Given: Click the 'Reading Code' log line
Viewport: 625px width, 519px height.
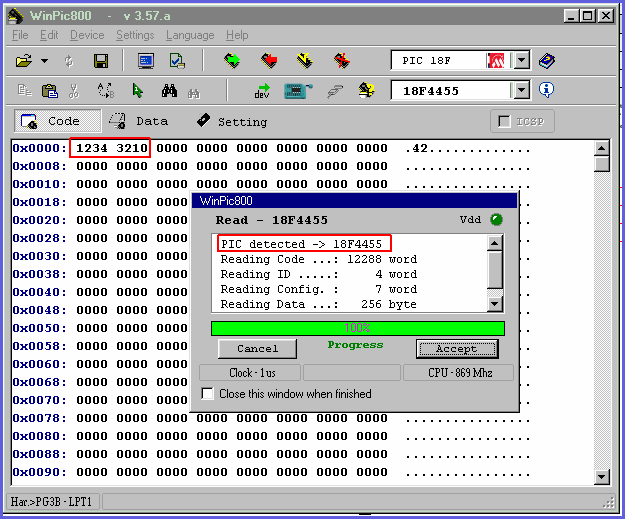Looking at the screenshot, I should pos(319,259).
